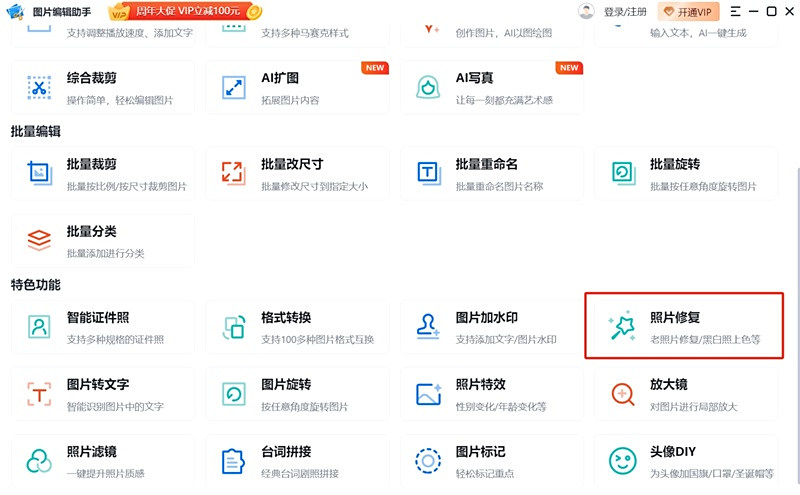Viewport: 800px width, 495px height.
Task: Click the user avatar icon
Action: (586, 11)
